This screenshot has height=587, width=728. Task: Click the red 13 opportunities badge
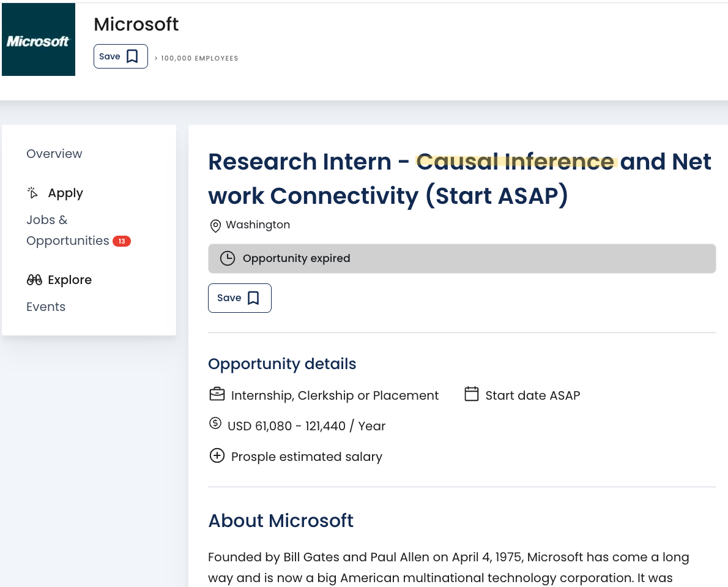pyautogui.click(x=122, y=241)
